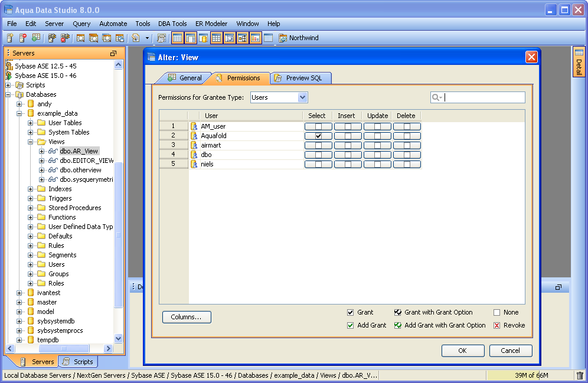588x383 pixels.
Task: Toggle the Select checkbox for niels
Action: [x=318, y=164]
